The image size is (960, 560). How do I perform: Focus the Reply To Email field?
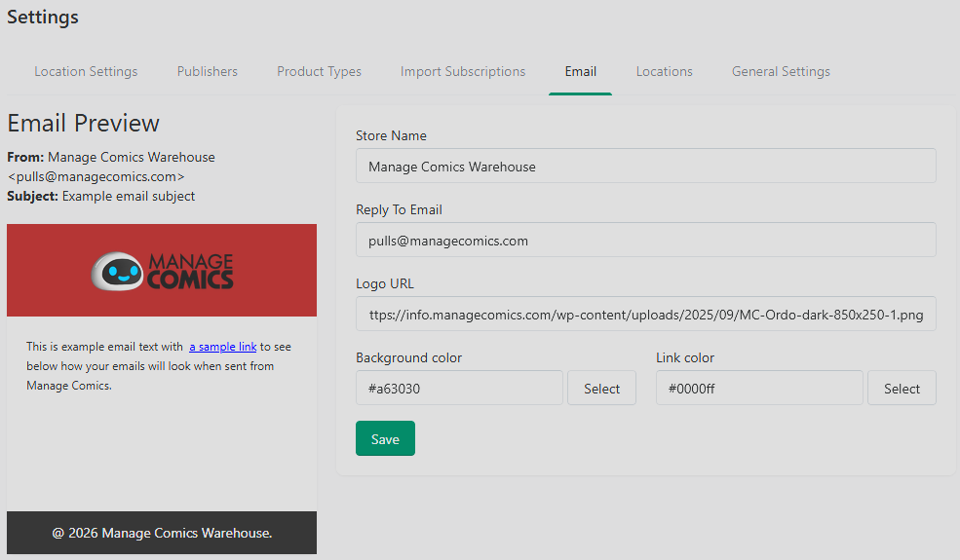646,240
